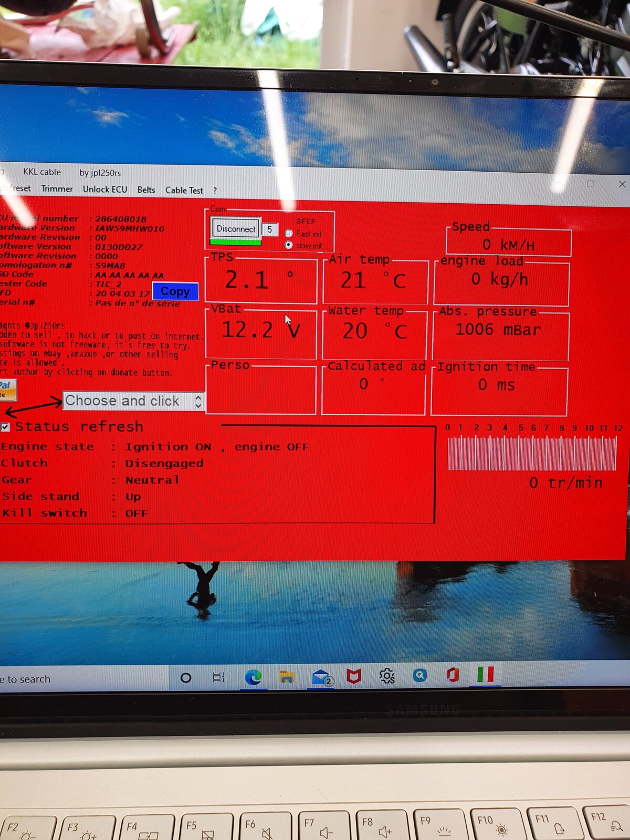Launch McAfee from the taskbar

pyautogui.click(x=354, y=676)
